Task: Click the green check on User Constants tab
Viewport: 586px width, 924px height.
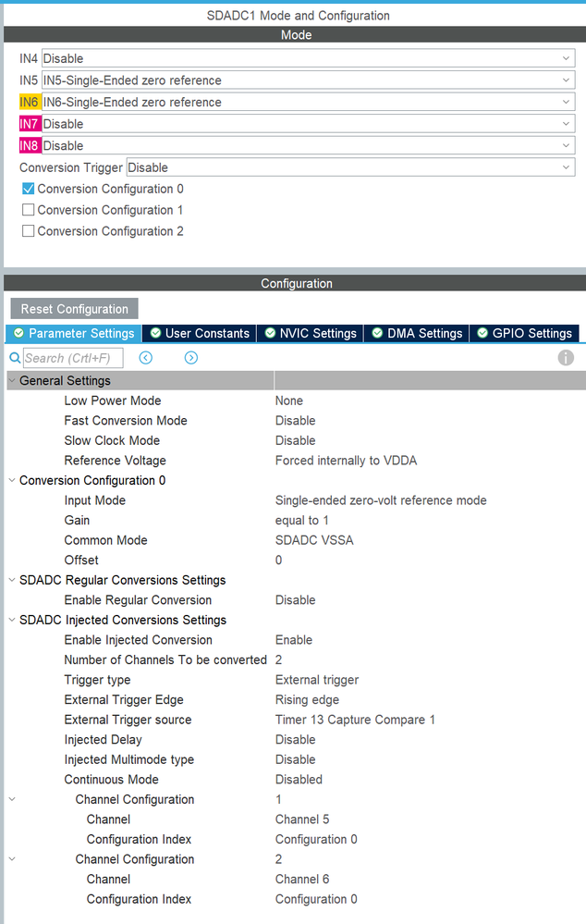Action: click(x=155, y=333)
